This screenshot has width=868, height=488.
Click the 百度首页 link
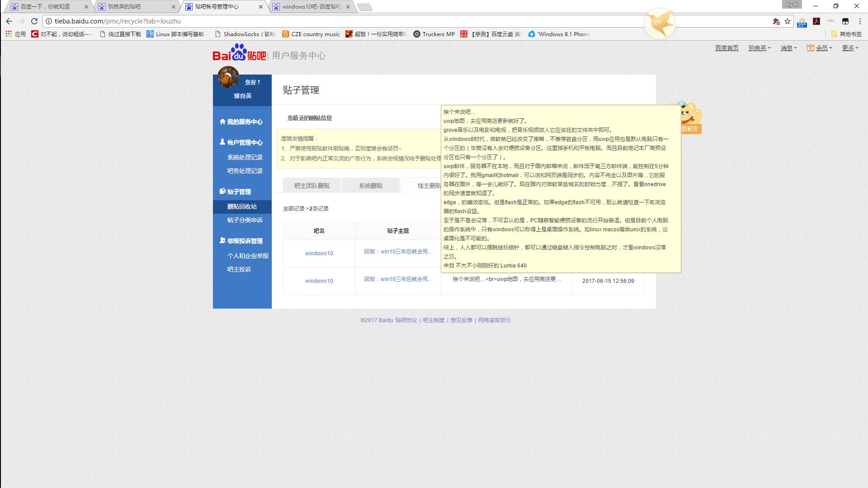point(726,48)
